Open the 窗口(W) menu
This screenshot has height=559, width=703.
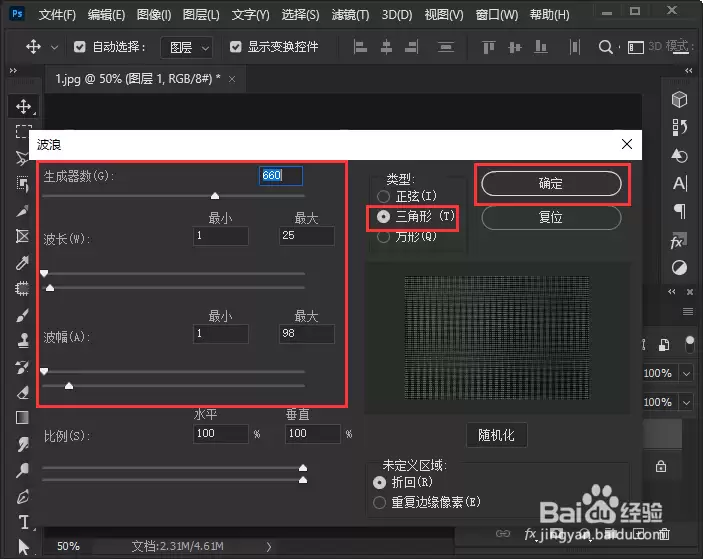tap(496, 15)
